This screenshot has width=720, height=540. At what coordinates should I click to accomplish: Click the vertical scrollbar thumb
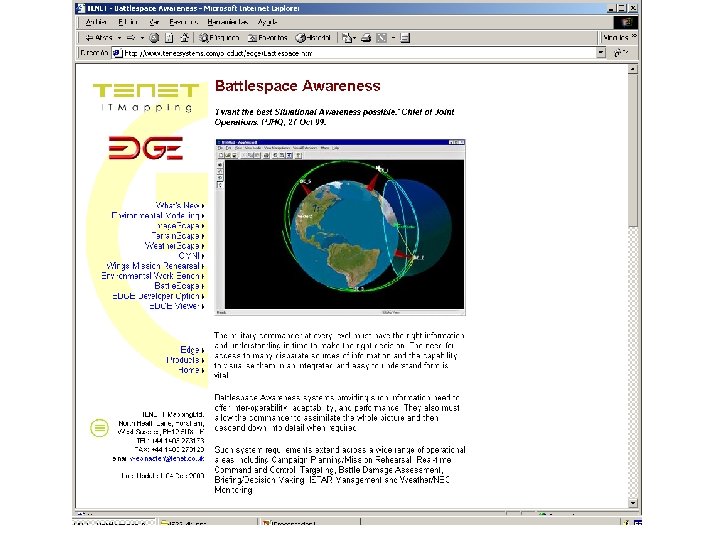[x=633, y=151]
